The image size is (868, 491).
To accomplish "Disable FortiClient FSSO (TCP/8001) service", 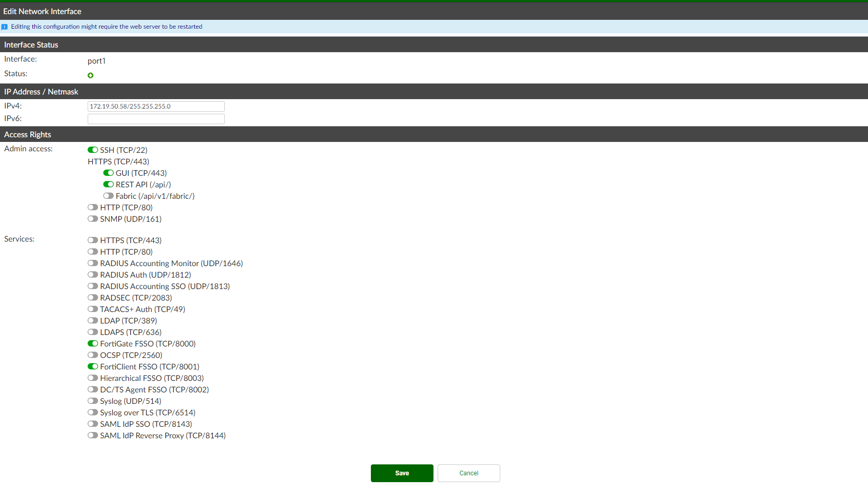I will (x=93, y=366).
